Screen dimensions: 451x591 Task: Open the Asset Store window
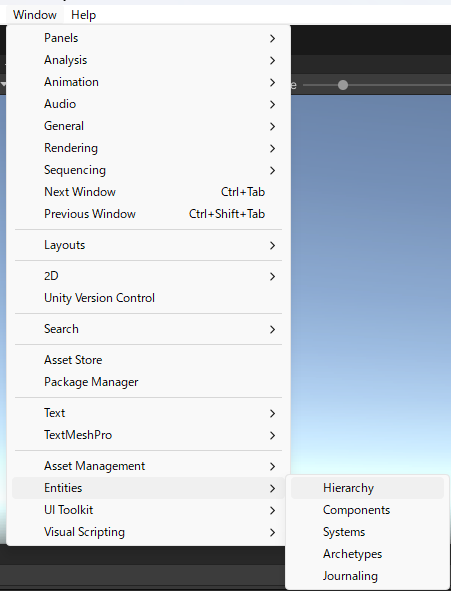point(148,360)
